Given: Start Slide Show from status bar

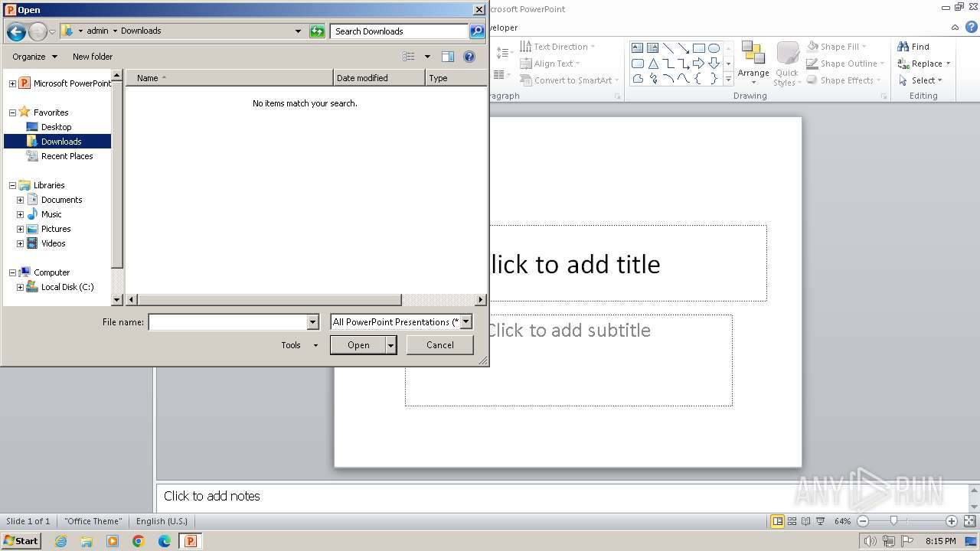Looking at the screenshot, I should coord(820,521).
